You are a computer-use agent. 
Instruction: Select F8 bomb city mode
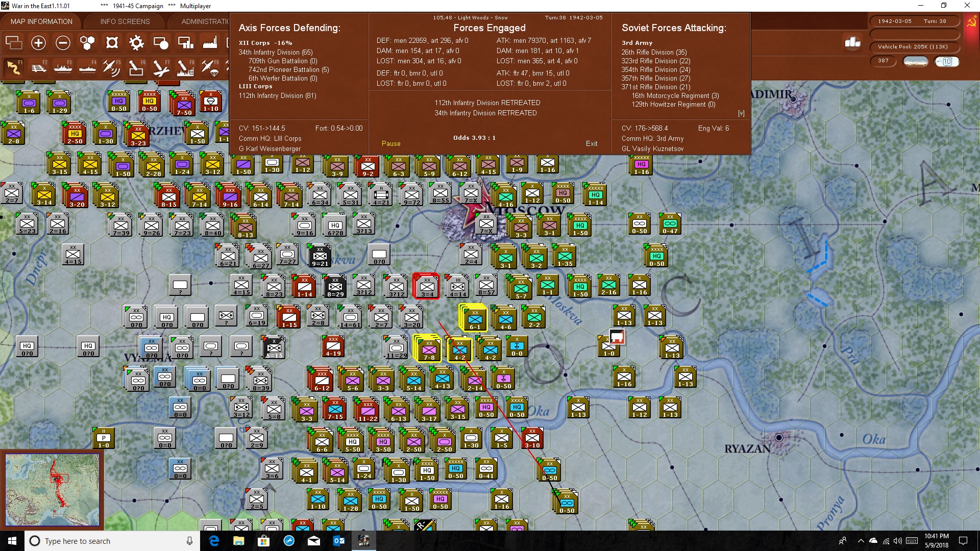click(x=185, y=68)
